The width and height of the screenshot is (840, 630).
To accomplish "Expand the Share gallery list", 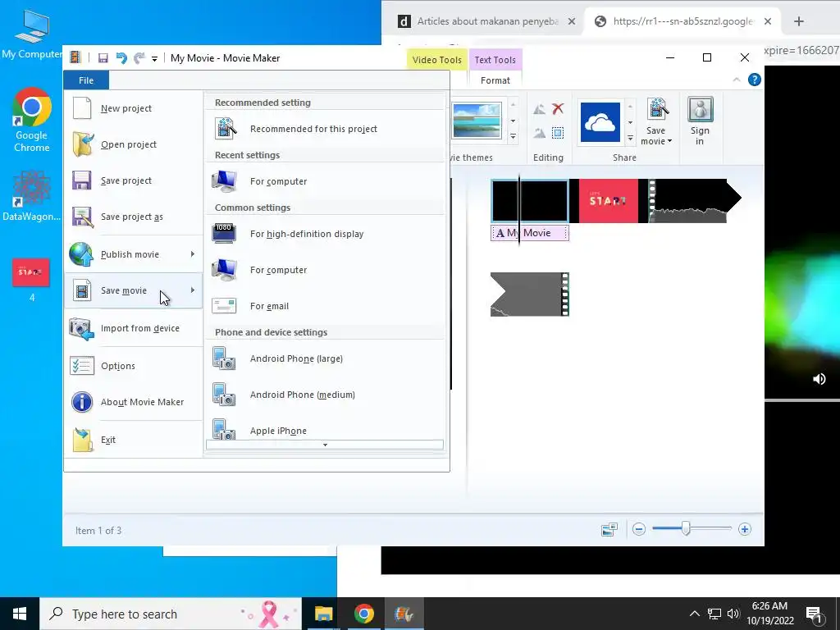I will coord(631,138).
